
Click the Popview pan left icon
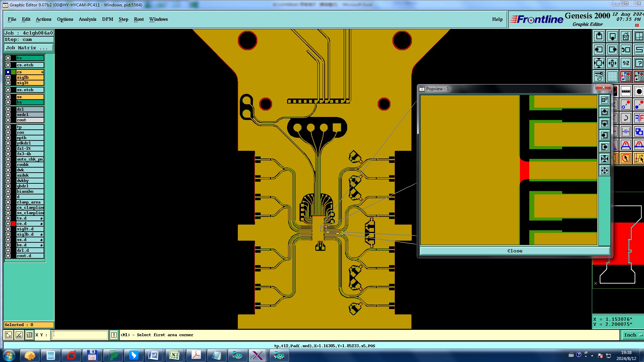[604, 135]
